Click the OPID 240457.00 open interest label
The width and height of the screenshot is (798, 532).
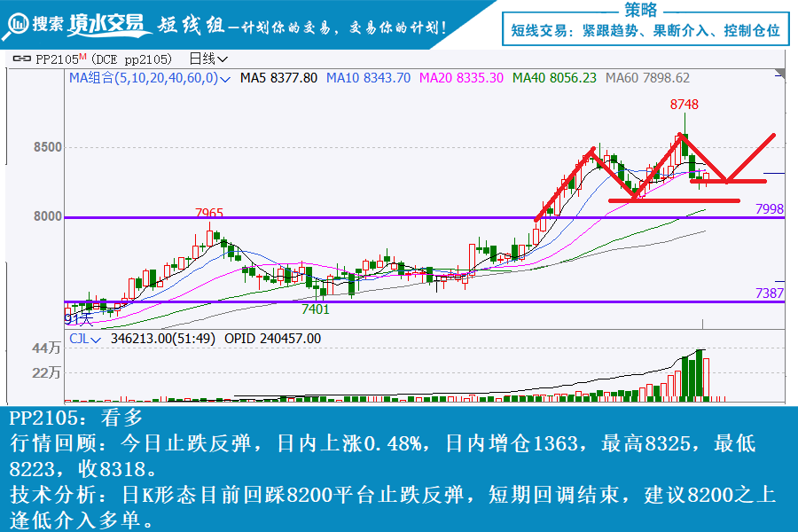coord(272,338)
